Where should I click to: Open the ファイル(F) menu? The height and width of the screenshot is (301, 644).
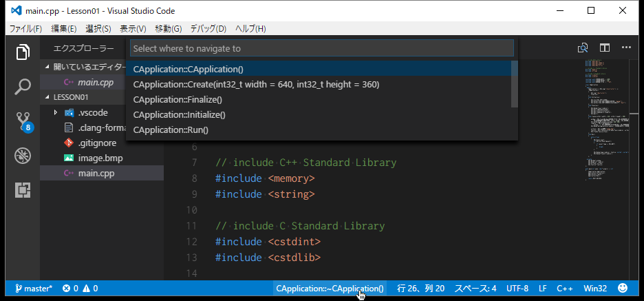point(26,29)
